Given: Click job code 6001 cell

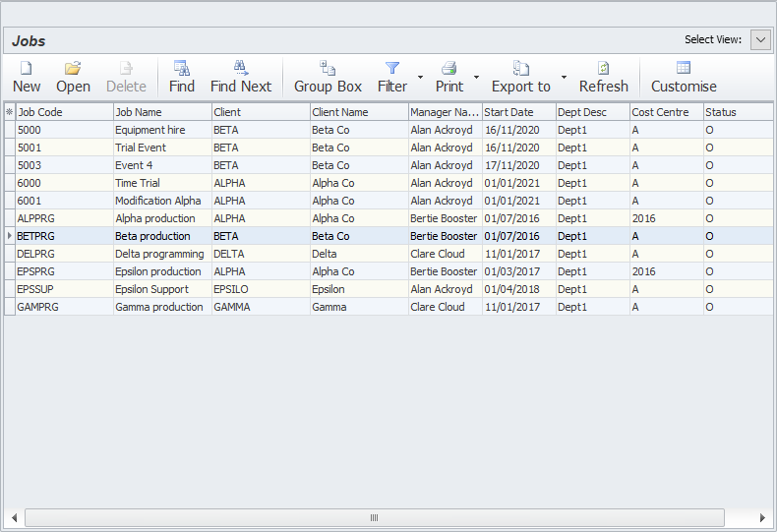Looking at the screenshot, I should [64, 201].
